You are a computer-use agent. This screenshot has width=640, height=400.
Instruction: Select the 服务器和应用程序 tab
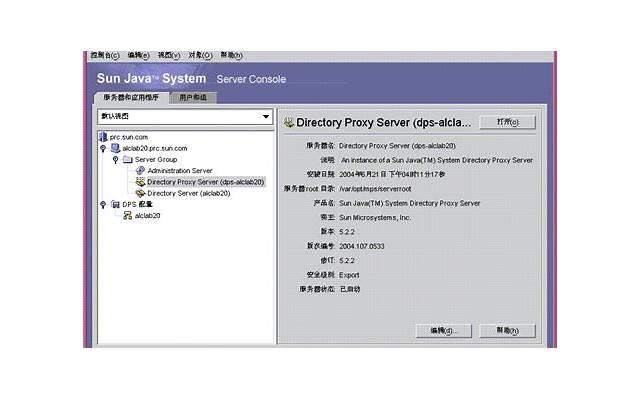pyautogui.click(x=131, y=98)
